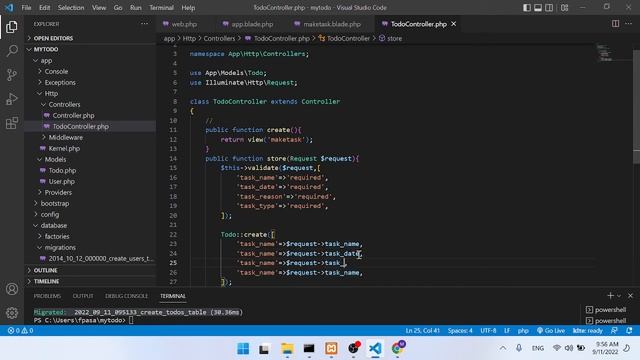
Task: Expand the bootstrap folder
Action: click(x=90, y=203)
